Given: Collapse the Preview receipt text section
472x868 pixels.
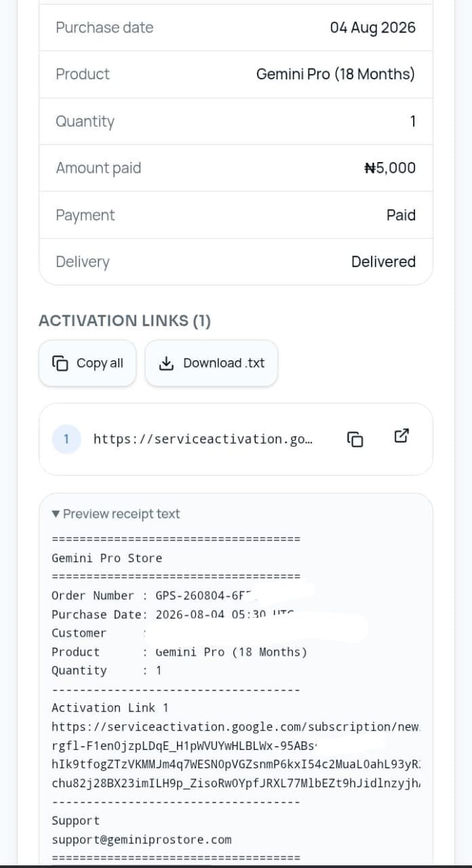Looking at the screenshot, I should 116,514.
